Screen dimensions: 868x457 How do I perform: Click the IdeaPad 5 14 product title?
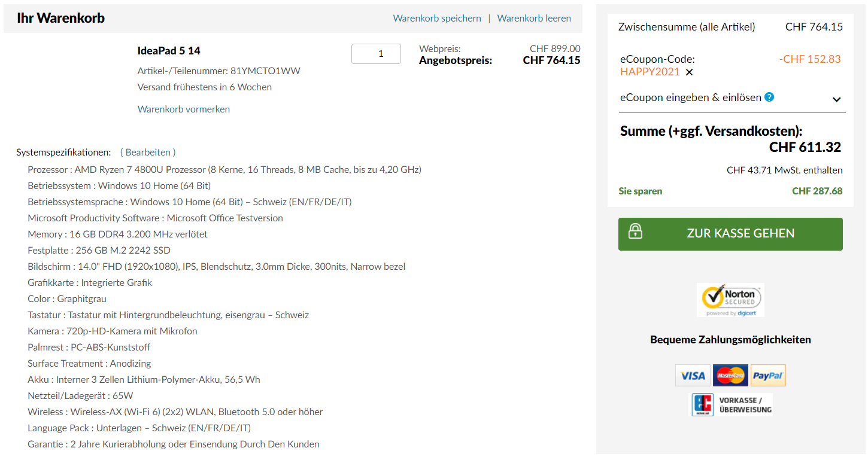click(x=169, y=51)
